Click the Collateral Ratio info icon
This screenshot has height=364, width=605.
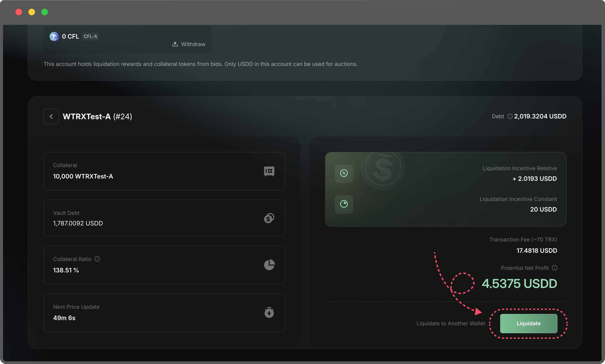97,259
